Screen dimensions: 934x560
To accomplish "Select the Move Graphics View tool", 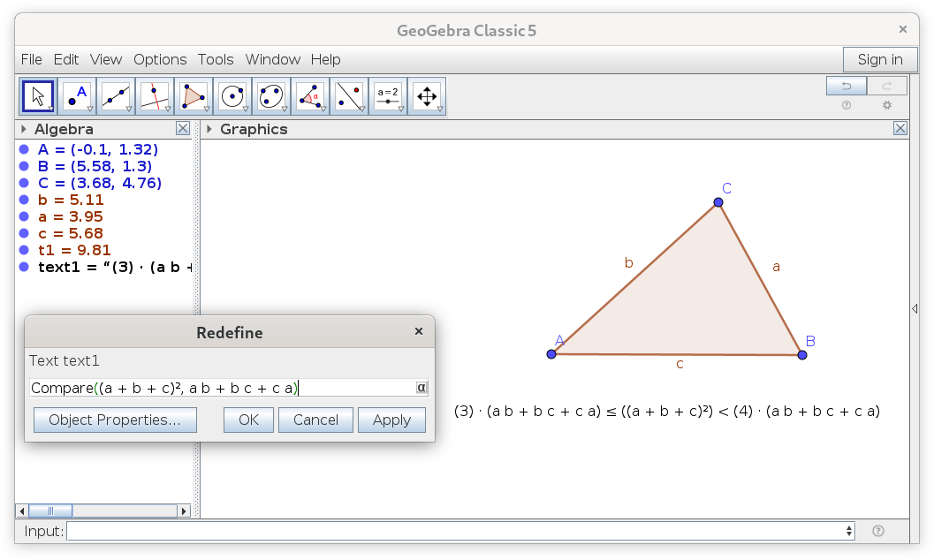I will click(427, 95).
